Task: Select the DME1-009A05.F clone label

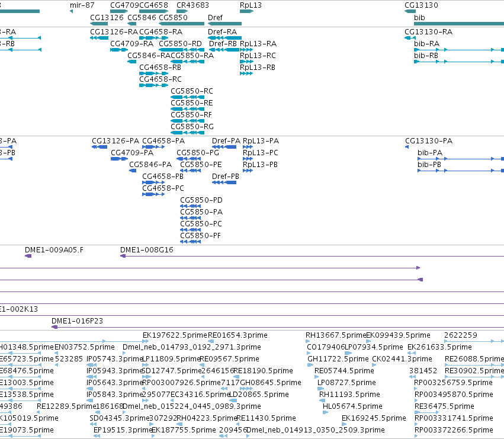Action: (54, 250)
